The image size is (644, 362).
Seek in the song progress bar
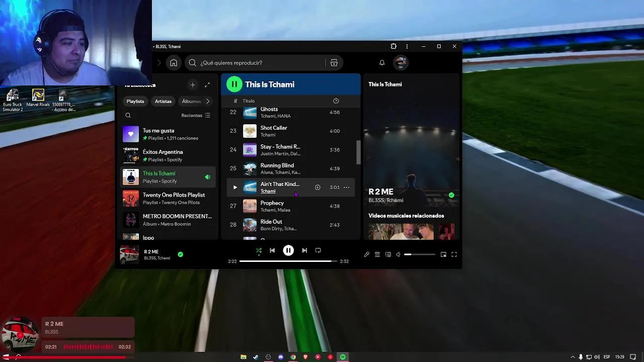coord(288,261)
